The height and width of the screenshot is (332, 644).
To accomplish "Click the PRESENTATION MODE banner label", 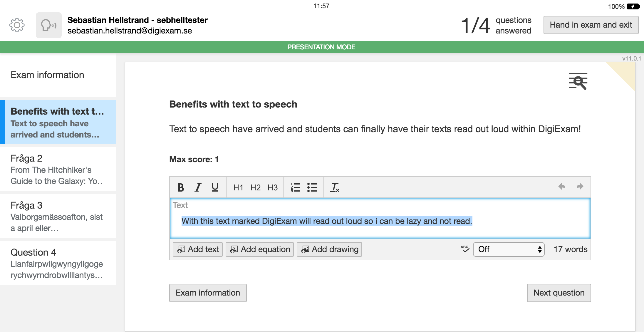I will click(x=321, y=47).
